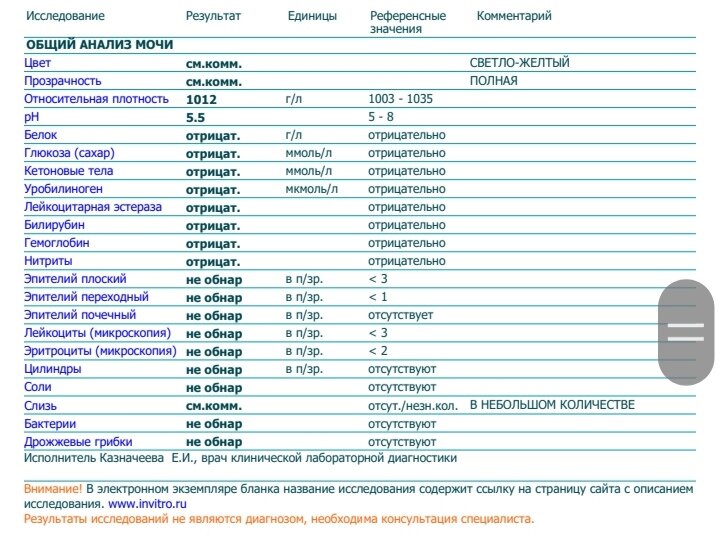This screenshot has width=720, height=554.
Task: Select reference отсутствует for Эпителий почечный
Action: click(x=400, y=315)
